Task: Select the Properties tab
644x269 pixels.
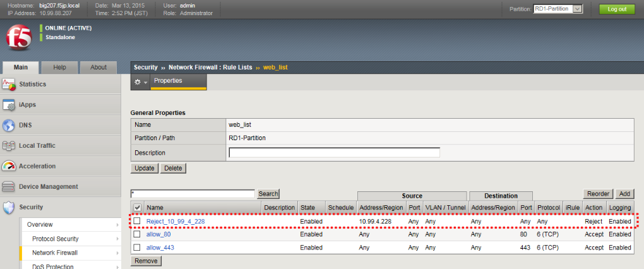Action: coord(178,81)
